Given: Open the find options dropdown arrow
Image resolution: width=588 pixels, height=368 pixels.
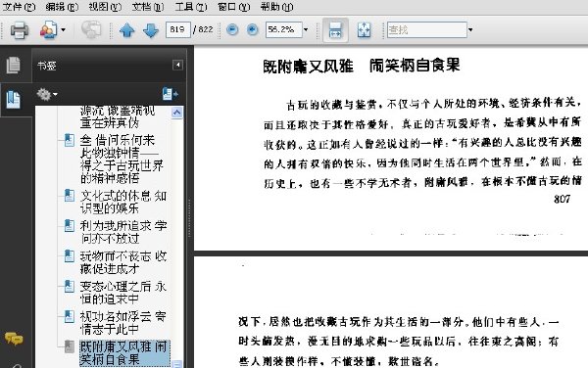Looking at the screenshot, I should tap(470, 29).
